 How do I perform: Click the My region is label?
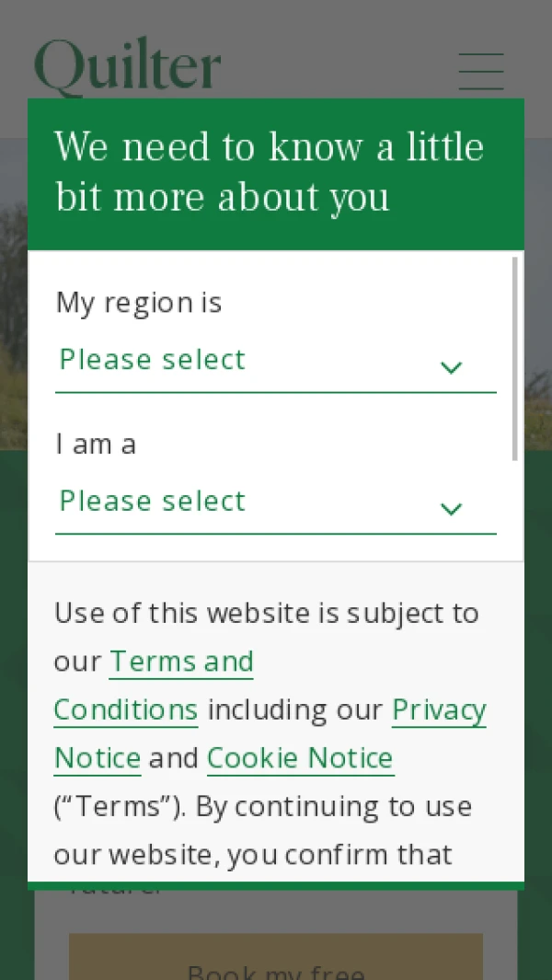(139, 303)
